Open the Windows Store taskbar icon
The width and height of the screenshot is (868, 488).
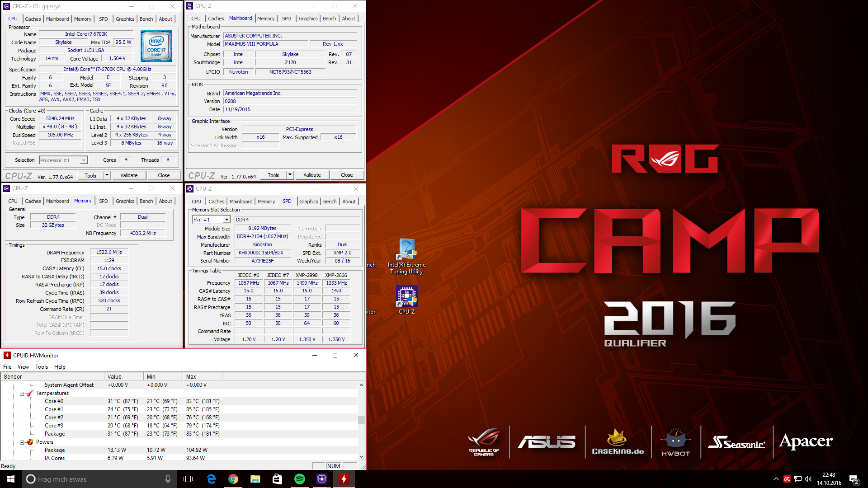277,479
